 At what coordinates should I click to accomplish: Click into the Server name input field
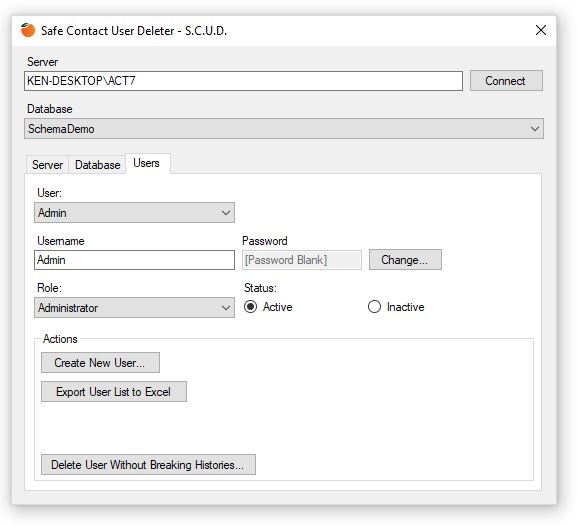click(243, 81)
